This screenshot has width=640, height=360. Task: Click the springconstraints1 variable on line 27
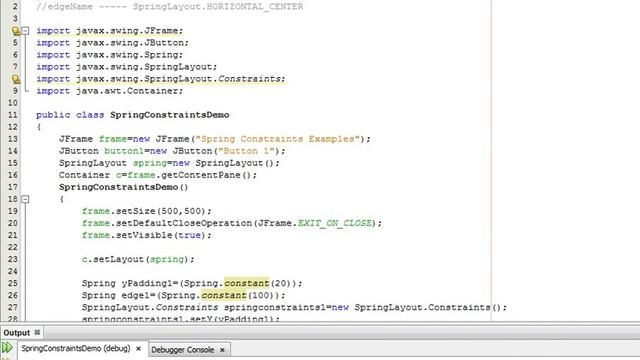click(x=275, y=307)
